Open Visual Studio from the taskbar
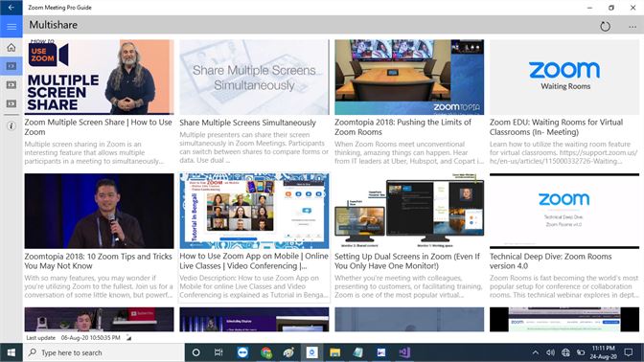 [x=404, y=352]
